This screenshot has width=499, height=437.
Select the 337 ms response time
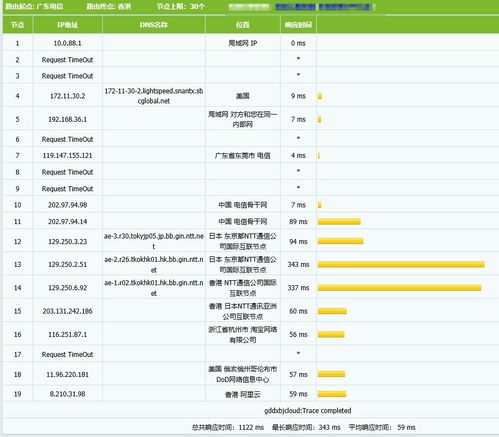click(298, 288)
